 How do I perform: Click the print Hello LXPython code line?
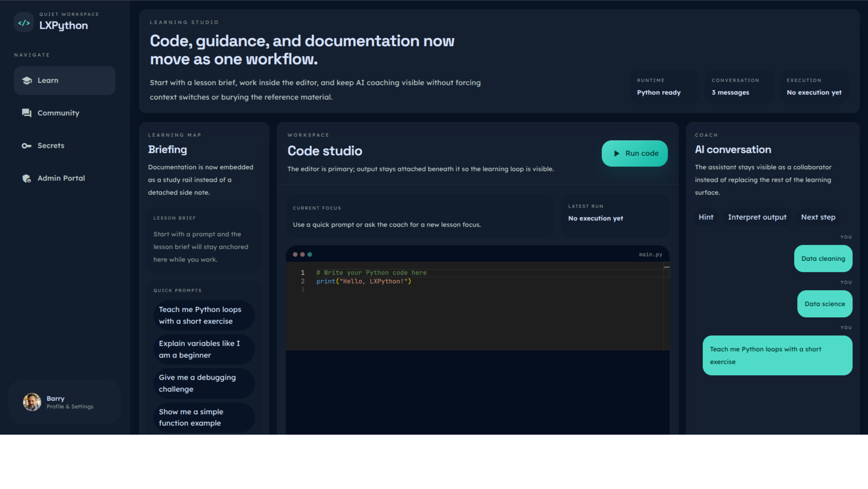364,281
